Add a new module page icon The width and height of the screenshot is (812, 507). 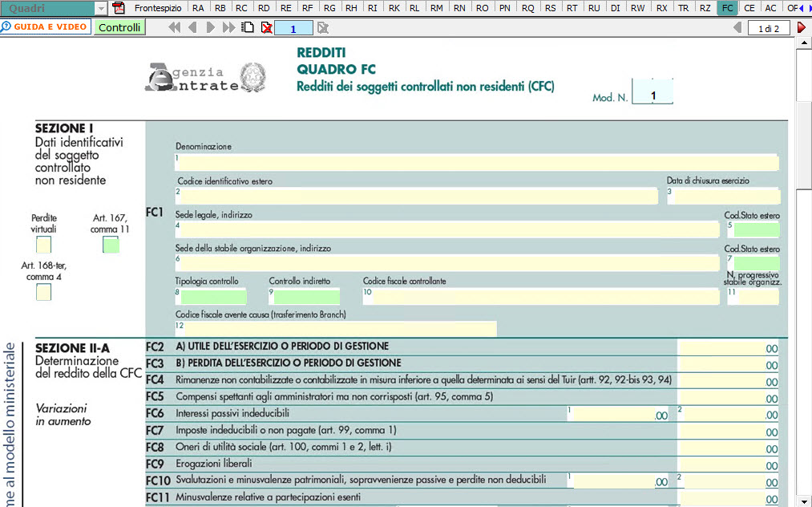[248, 27]
